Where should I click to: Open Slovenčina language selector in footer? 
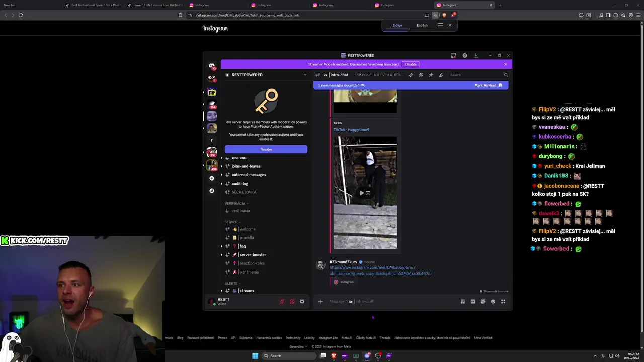pos(298,346)
